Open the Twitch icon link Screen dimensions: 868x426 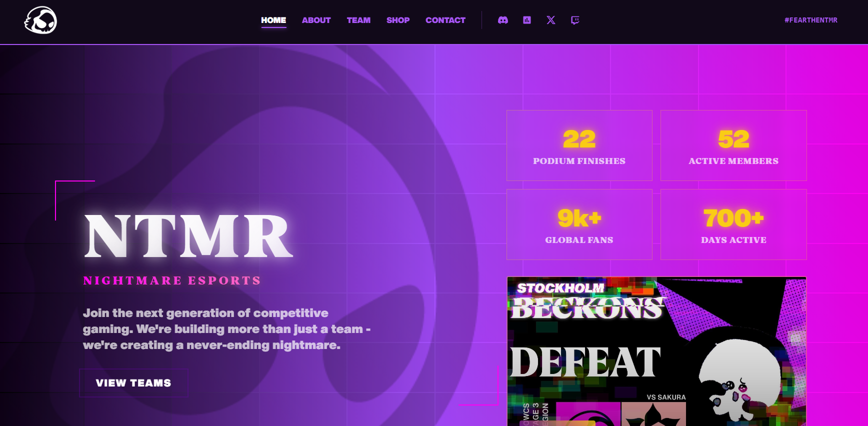click(575, 20)
